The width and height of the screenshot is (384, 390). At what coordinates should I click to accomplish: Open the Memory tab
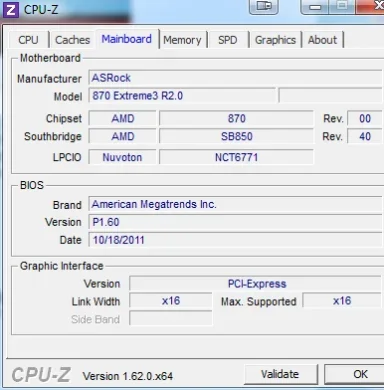182,40
